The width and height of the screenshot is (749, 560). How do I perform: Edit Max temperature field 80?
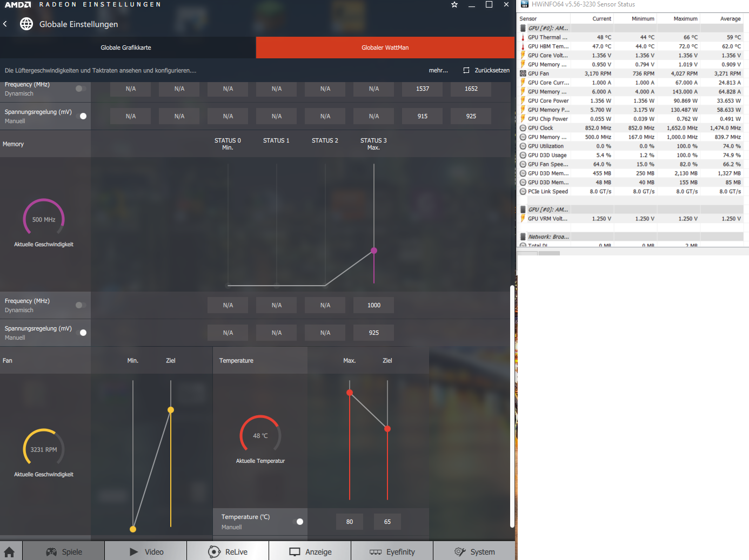pyautogui.click(x=350, y=522)
